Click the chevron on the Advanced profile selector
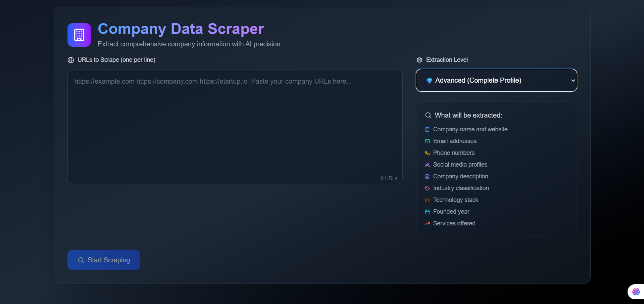644x304 pixels. tap(572, 81)
